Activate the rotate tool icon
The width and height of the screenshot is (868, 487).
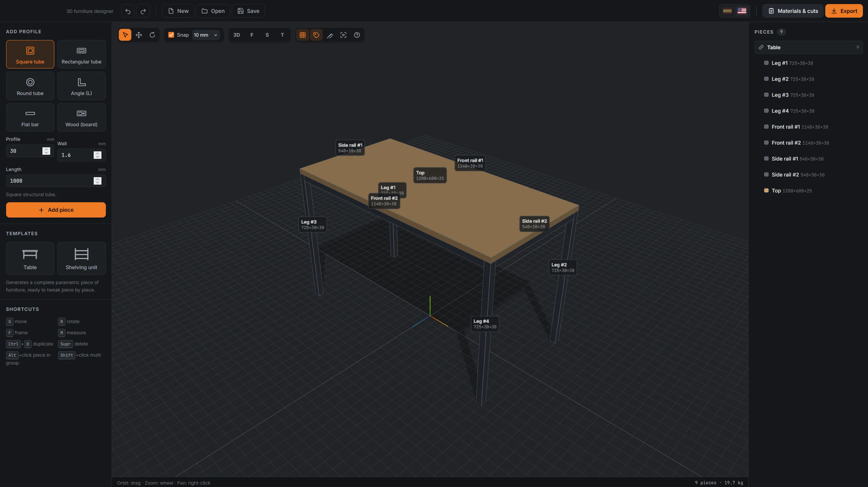pyautogui.click(x=152, y=35)
